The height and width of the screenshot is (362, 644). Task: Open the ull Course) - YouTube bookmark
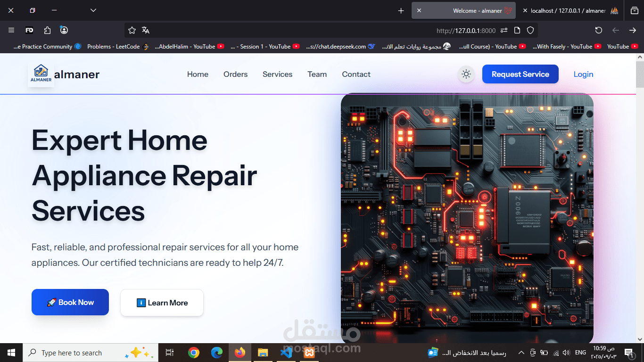point(492,47)
